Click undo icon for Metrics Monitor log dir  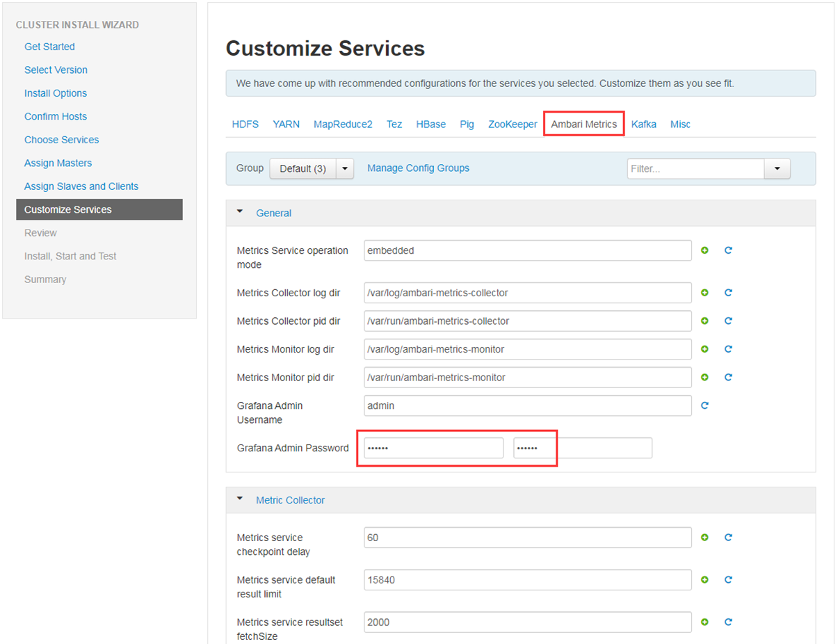pos(728,349)
